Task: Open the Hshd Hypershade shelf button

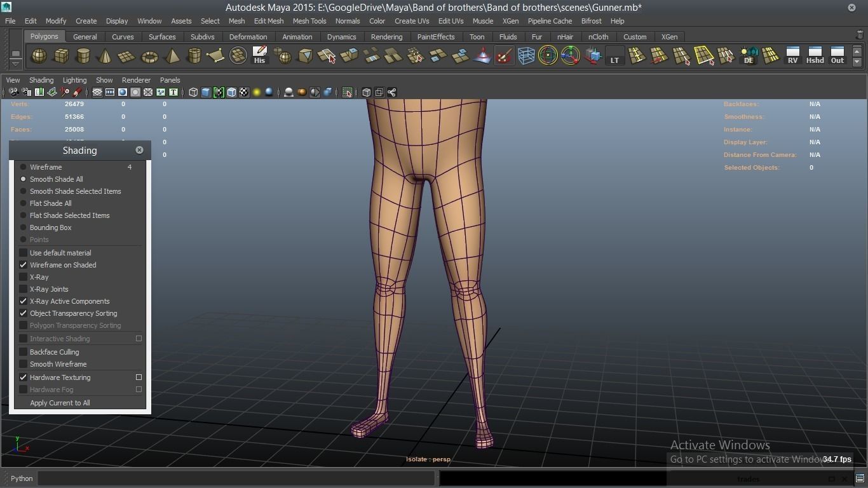Action: (815, 56)
